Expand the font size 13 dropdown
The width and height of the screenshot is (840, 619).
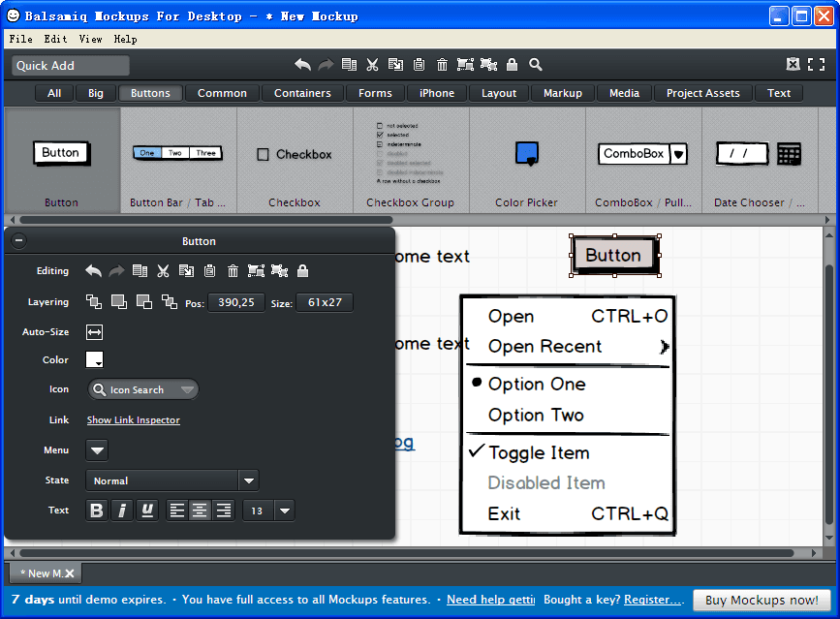point(284,511)
